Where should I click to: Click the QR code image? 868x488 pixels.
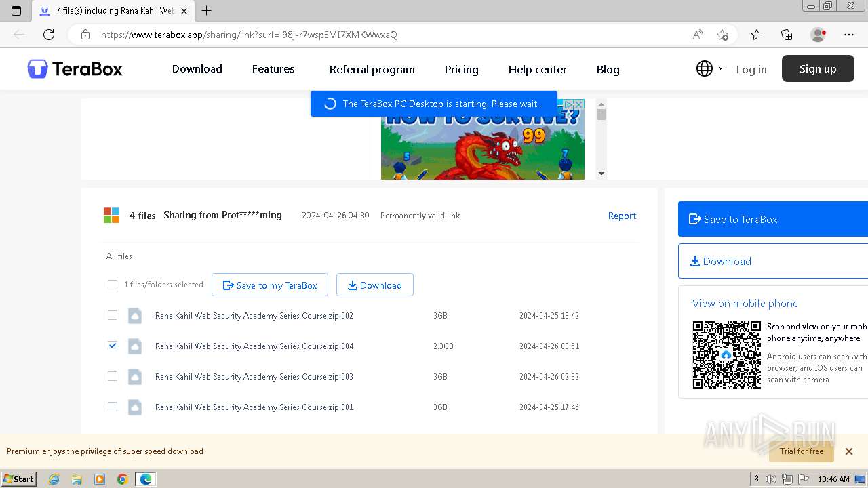727,355
